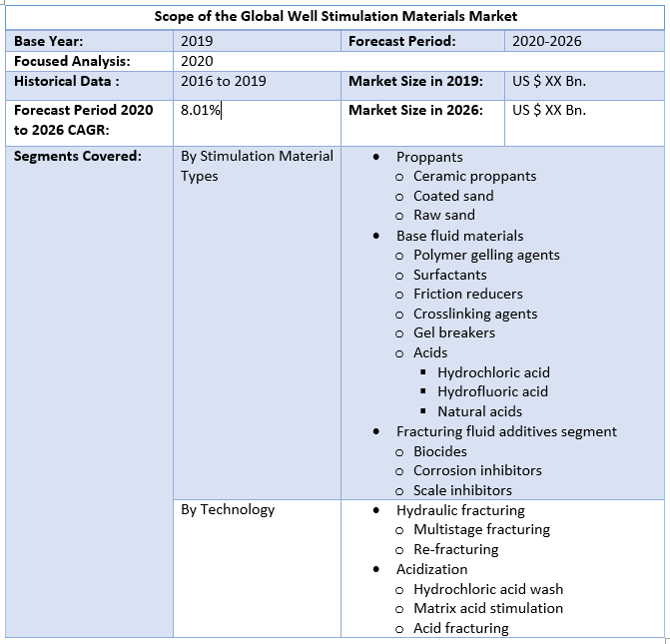Select the Market Size in 2026 value
This screenshot has height=644, width=670.
click(548, 110)
